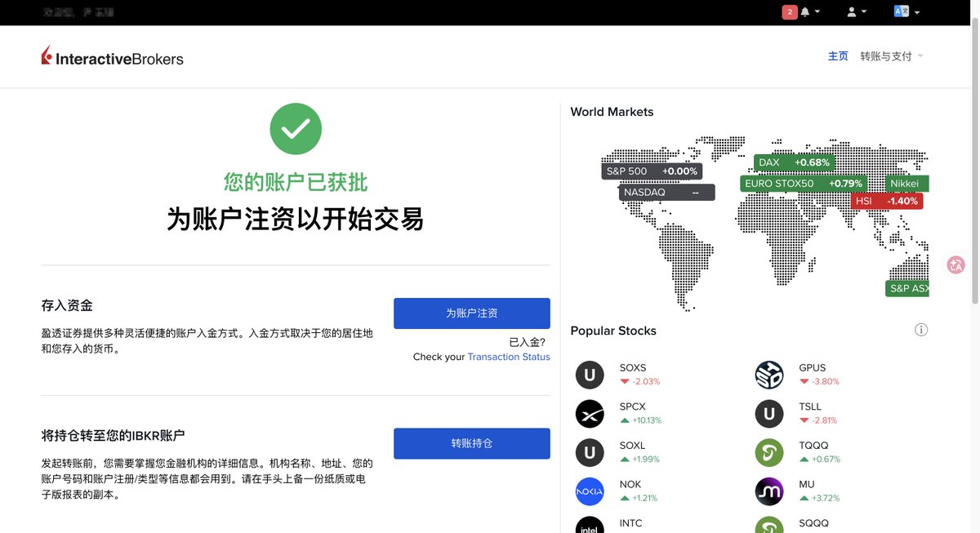The image size is (980, 533).
Task: Click the 已入金? text
Action: point(527,342)
